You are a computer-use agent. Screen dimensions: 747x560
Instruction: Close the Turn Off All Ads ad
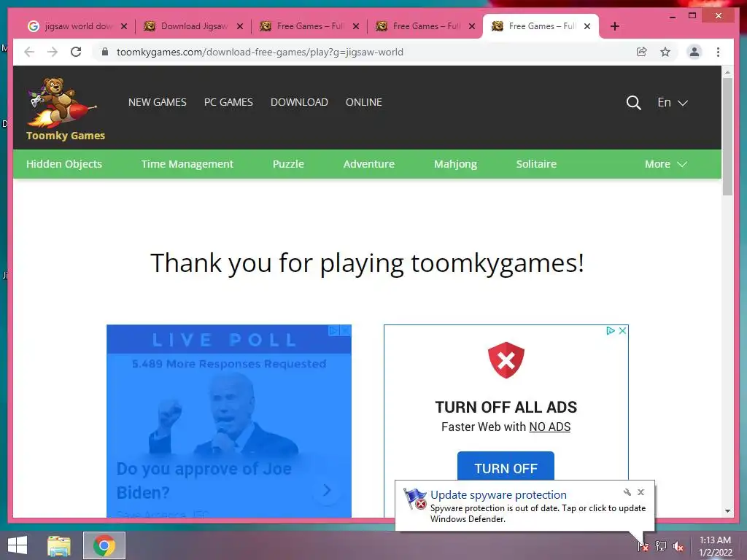coord(622,330)
